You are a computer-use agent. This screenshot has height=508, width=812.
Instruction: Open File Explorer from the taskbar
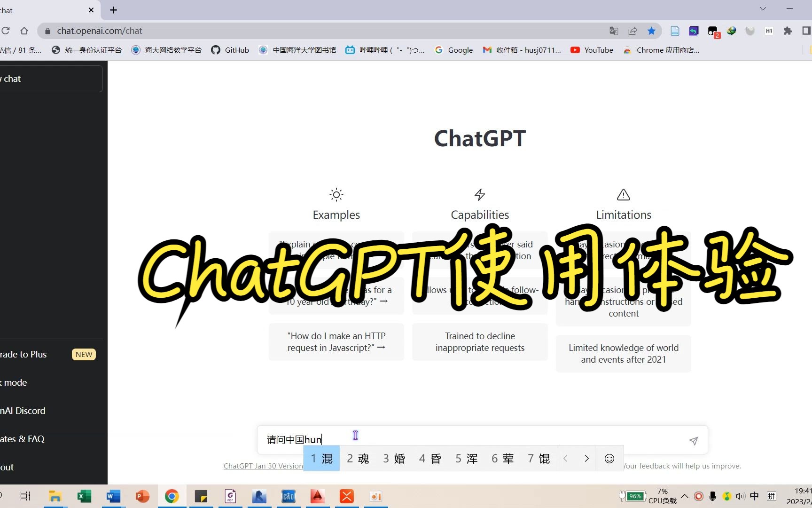(55, 496)
